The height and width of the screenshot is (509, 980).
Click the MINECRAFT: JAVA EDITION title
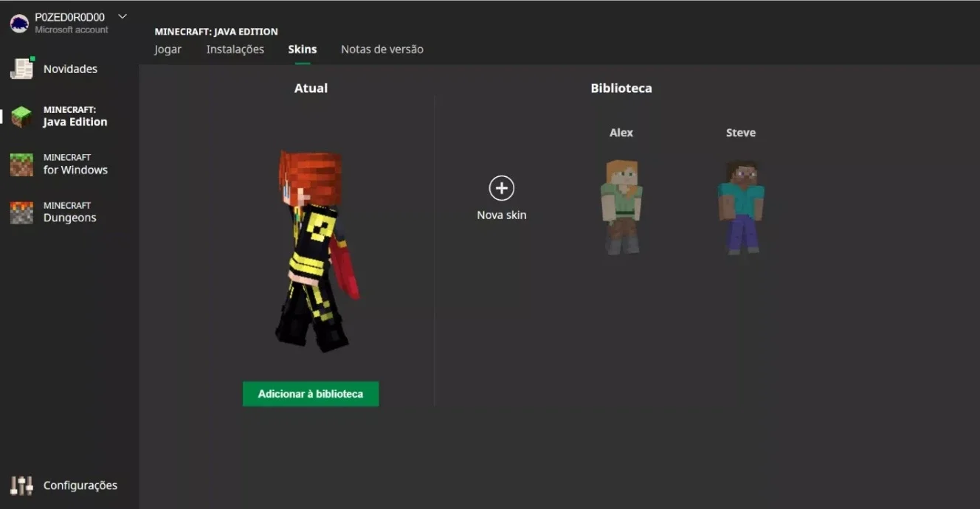216,32
